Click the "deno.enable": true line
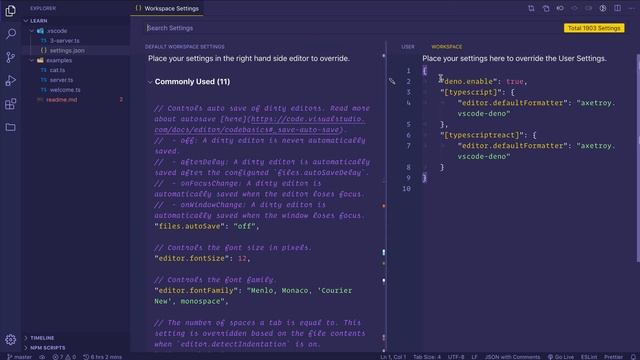640x360 pixels. (x=484, y=82)
